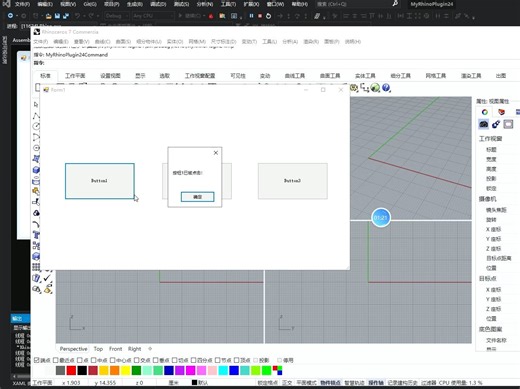
Task: Click the OK button in the message box
Action: (x=197, y=197)
